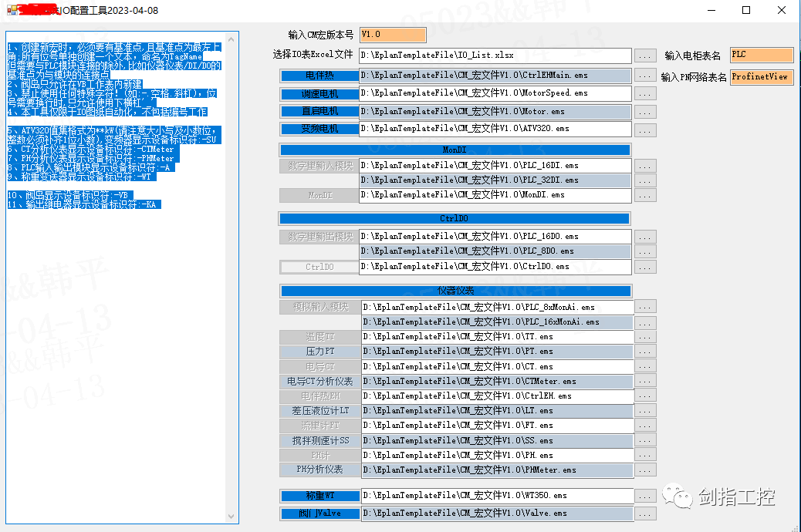The image size is (801, 532).
Task: Select the PLC cabinet table name field
Action: [x=761, y=55]
